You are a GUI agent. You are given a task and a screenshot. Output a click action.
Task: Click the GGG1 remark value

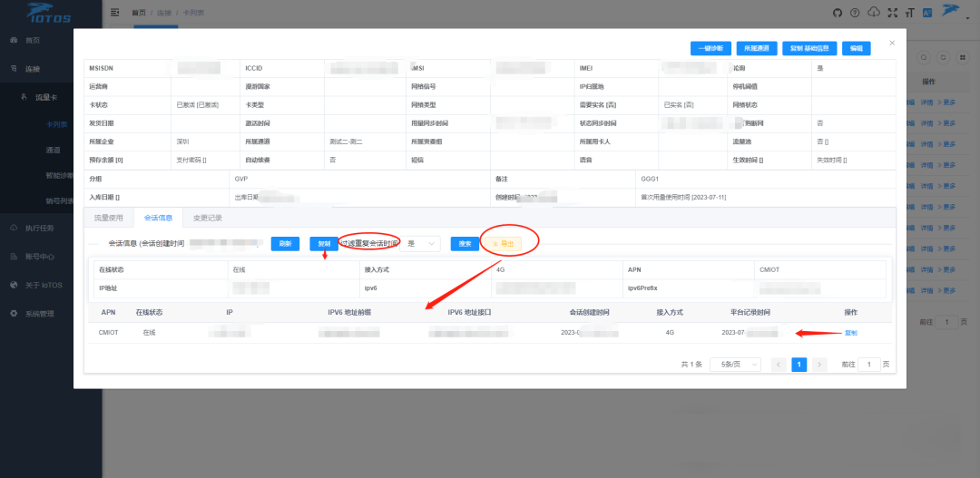(x=652, y=179)
